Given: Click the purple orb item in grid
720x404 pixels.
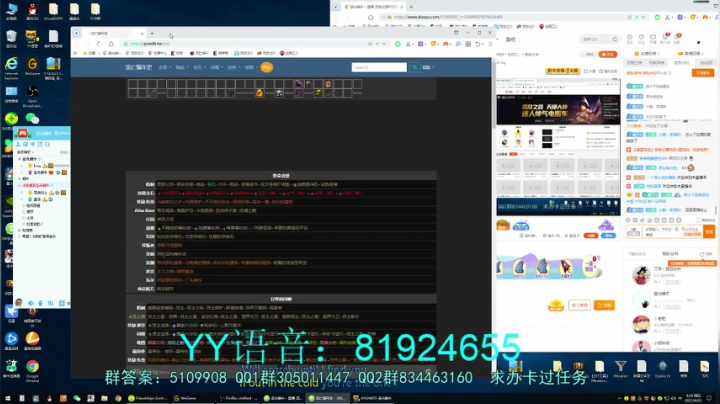Looking at the screenshot, I should [x=299, y=84].
